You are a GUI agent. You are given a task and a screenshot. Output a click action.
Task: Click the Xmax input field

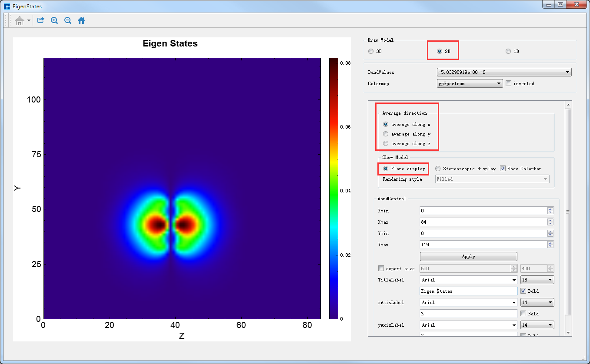tap(483, 222)
